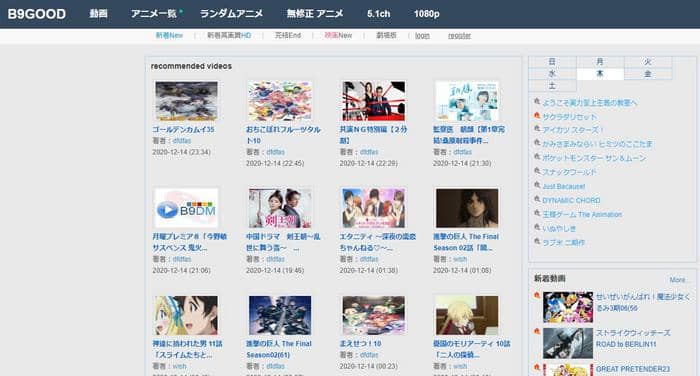Select the 木 weekday tab
The height and width of the screenshot is (376, 700).
pyautogui.click(x=600, y=74)
